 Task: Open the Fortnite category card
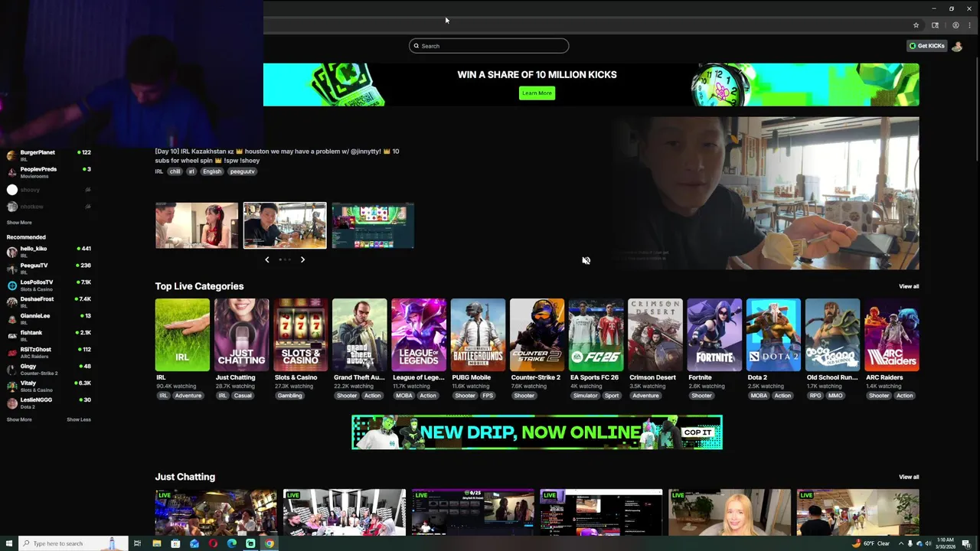[x=714, y=335]
